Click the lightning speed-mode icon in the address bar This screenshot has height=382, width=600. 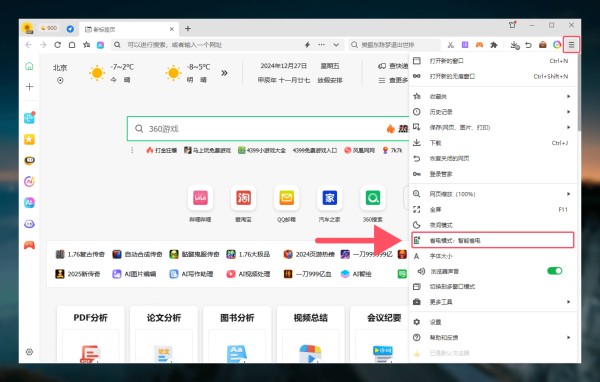click(x=307, y=45)
